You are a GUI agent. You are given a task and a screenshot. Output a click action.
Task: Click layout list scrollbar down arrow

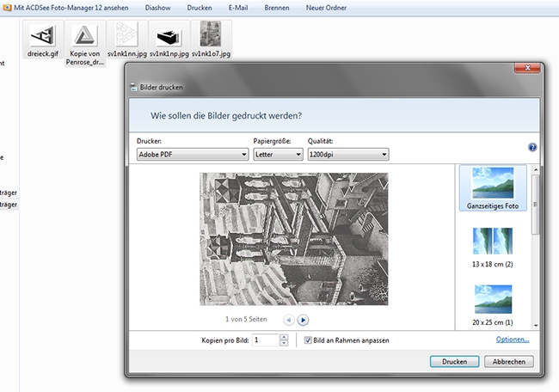tap(536, 325)
